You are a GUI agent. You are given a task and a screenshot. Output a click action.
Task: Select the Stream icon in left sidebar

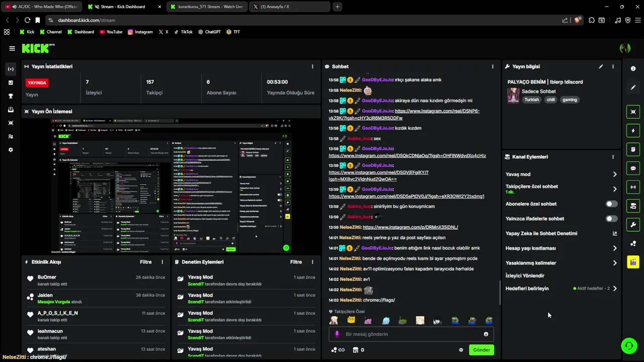coord(11,69)
